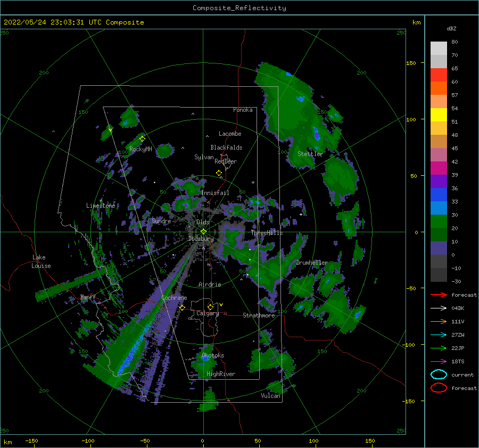Click the Lake Louise label

(x=41, y=262)
